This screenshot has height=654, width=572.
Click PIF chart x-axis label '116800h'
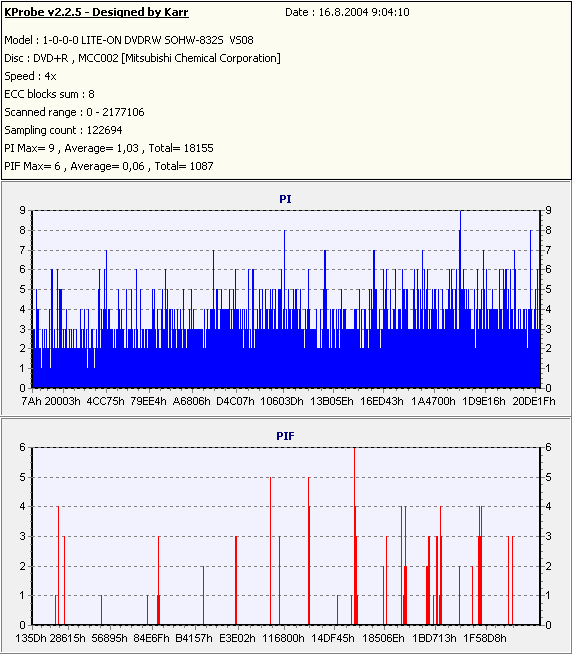[x=283, y=638]
